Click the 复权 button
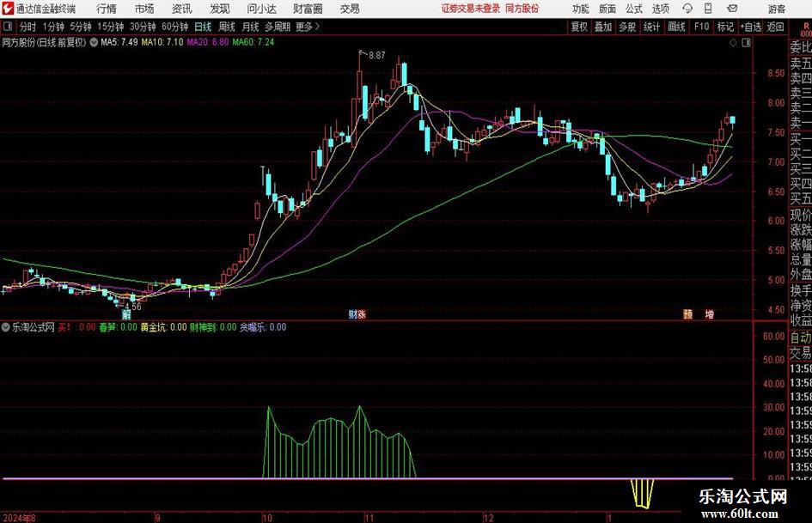Image resolution: width=812 pixels, height=523 pixels. 579,27
